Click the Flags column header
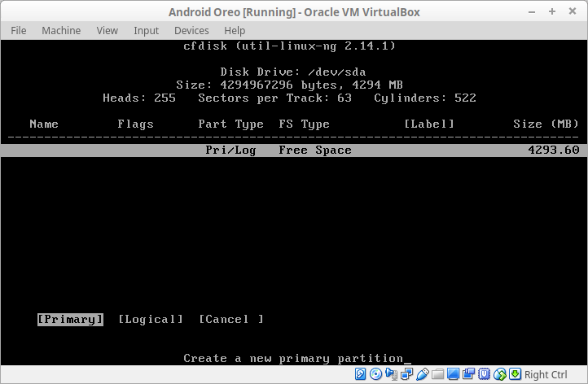The height and width of the screenshot is (384, 588). coord(135,124)
